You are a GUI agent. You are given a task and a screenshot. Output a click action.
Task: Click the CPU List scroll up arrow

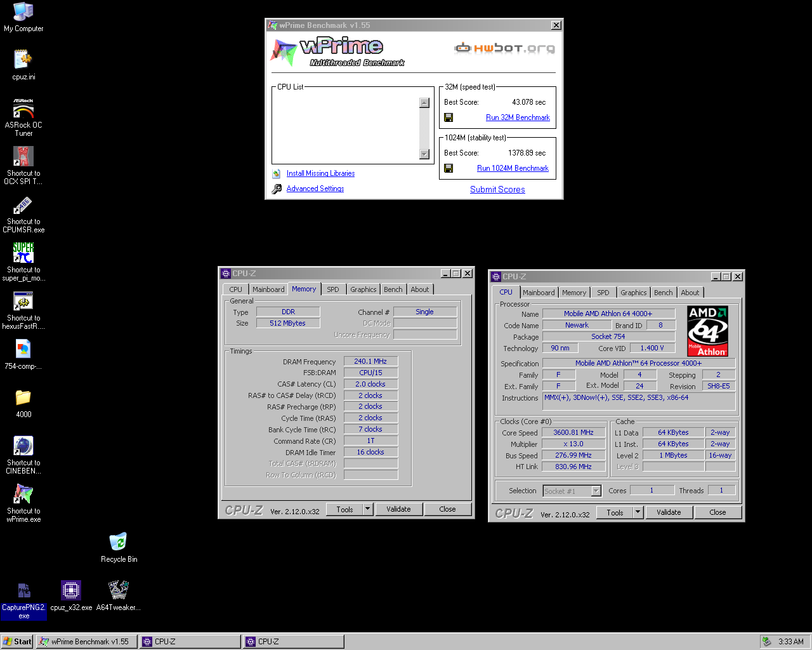(424, 103)
